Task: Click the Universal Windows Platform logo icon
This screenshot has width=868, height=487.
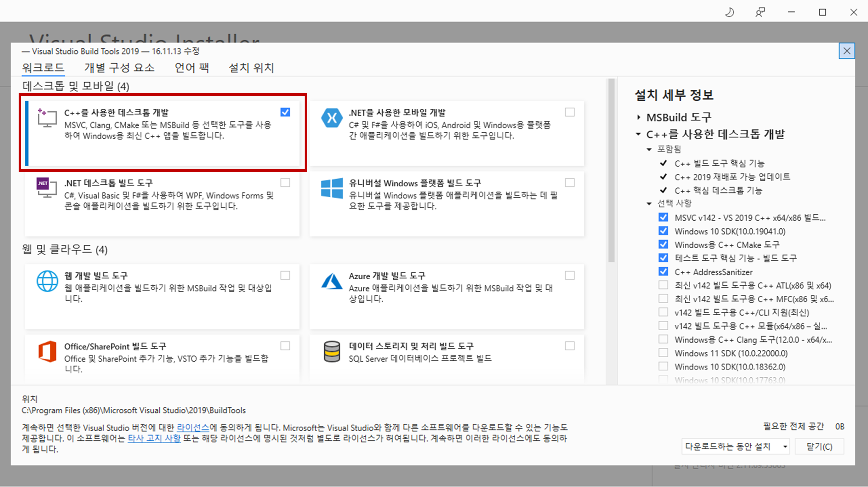Action: (332, 189)
